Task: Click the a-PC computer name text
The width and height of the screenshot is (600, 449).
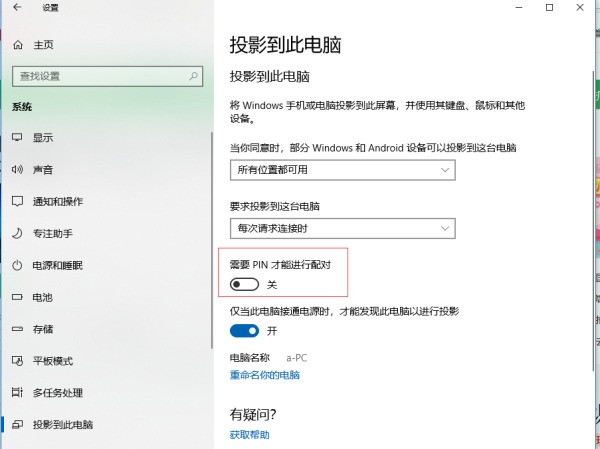Action: (297, 358)
